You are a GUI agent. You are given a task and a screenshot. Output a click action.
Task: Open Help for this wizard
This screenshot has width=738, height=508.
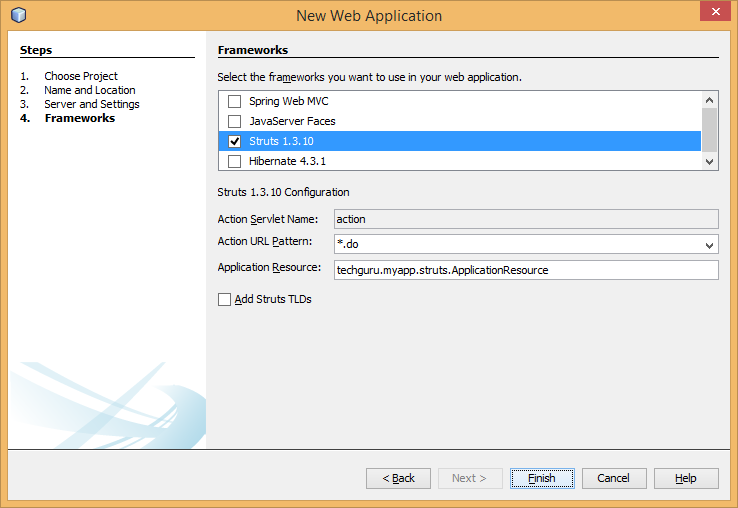[x=686, y=478]
